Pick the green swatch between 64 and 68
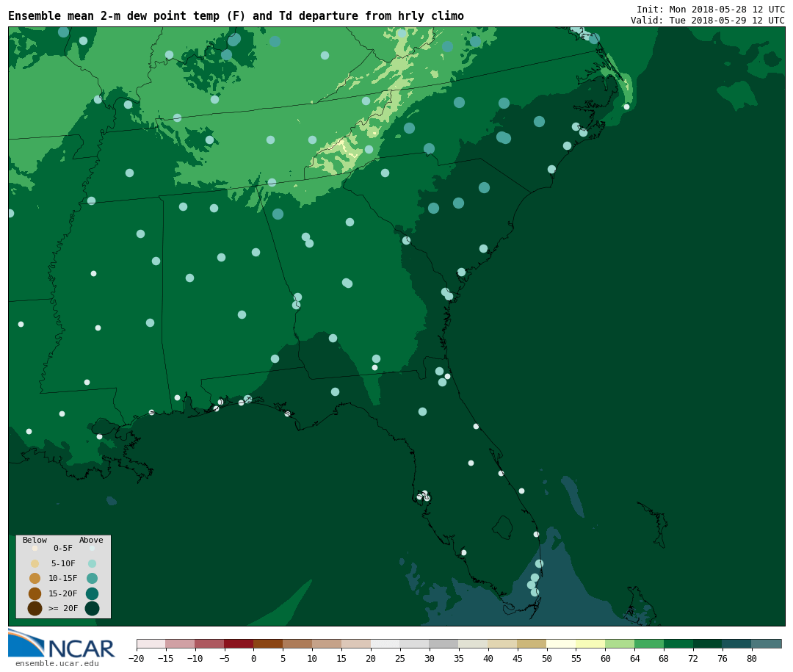 click(x=649, y=643)
